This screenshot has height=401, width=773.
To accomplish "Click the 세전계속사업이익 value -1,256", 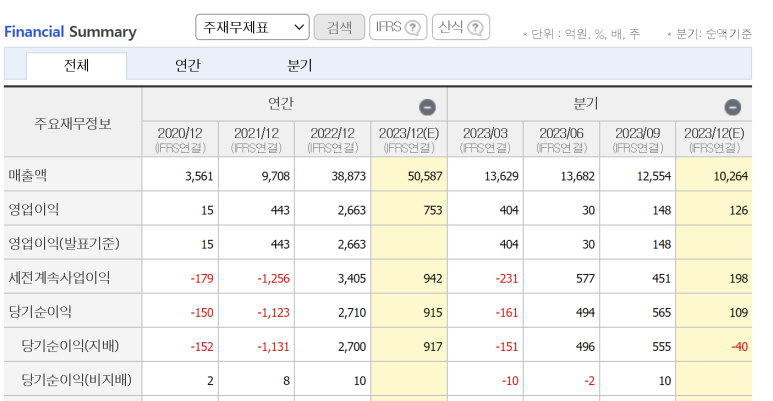I will 274,278.
